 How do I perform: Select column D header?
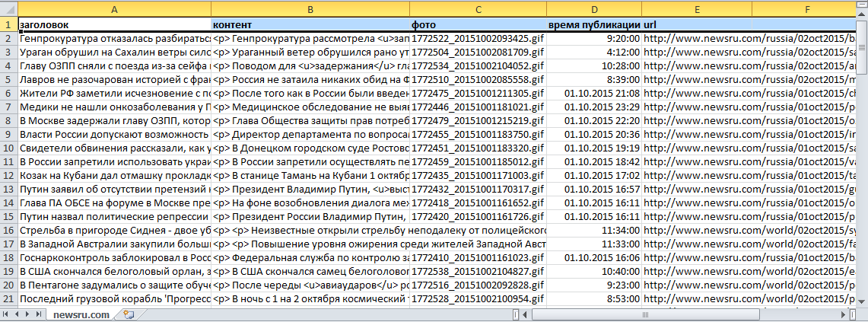595,9
